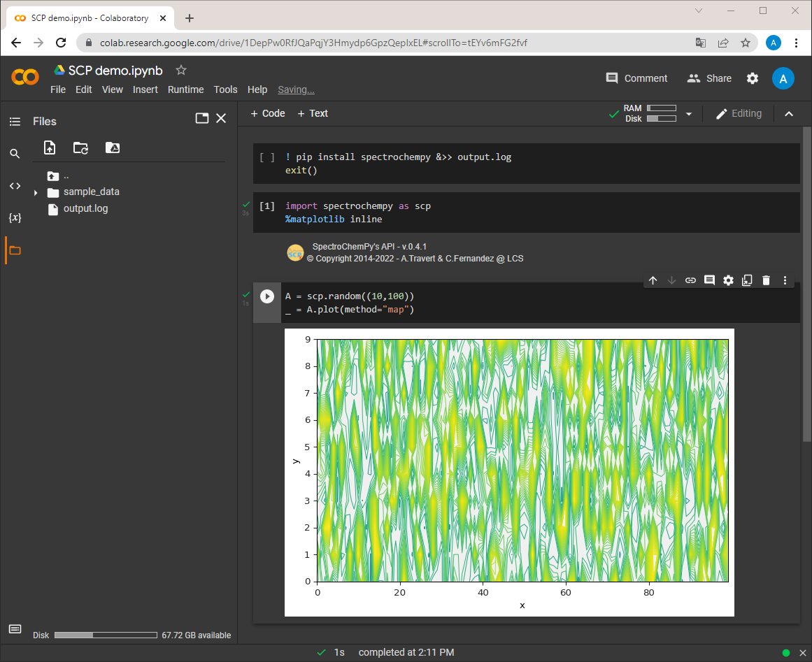Open the variables inspector sidebar icon
This screenshot has width=812, height=662.
click(15, 217)
